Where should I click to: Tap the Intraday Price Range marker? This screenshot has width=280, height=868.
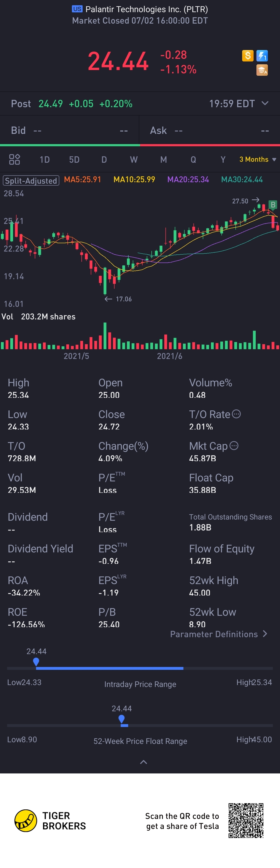point(36,661)
